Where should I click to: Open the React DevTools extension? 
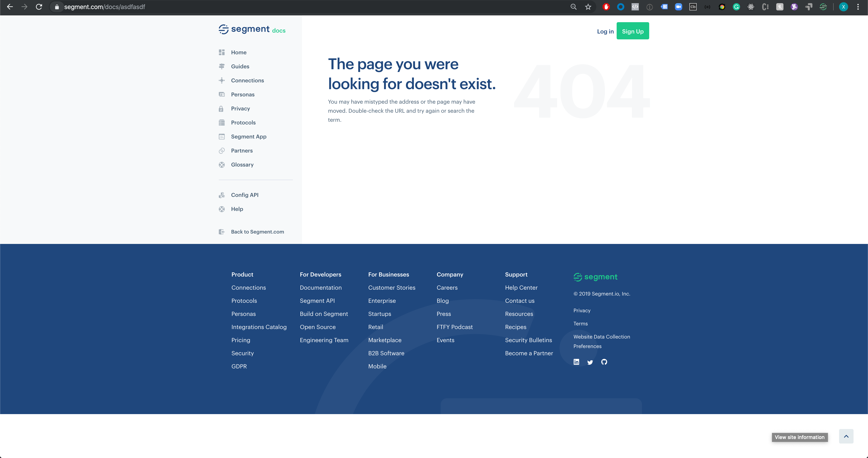(751, 7)
